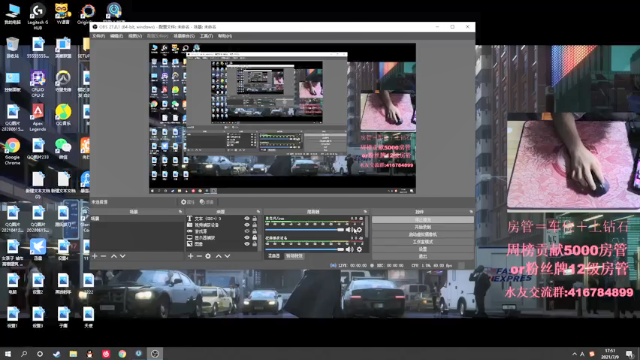Open OBS 设置 from Controls
The height and width of the screenshot is (360, 640).
(x=422, y=249)
